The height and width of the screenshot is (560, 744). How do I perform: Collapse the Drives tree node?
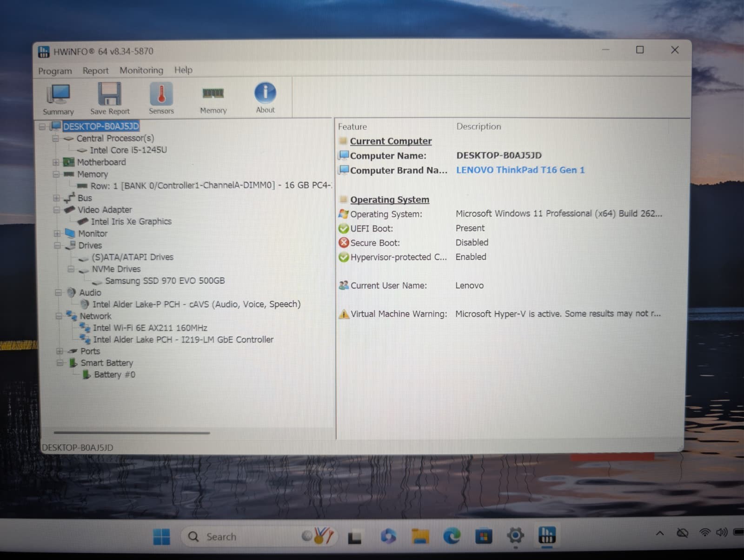tap(57, 246)
